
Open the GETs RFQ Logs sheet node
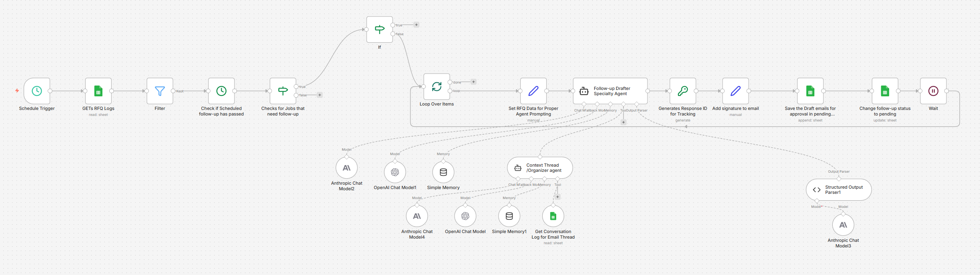(x=98, y=91)
